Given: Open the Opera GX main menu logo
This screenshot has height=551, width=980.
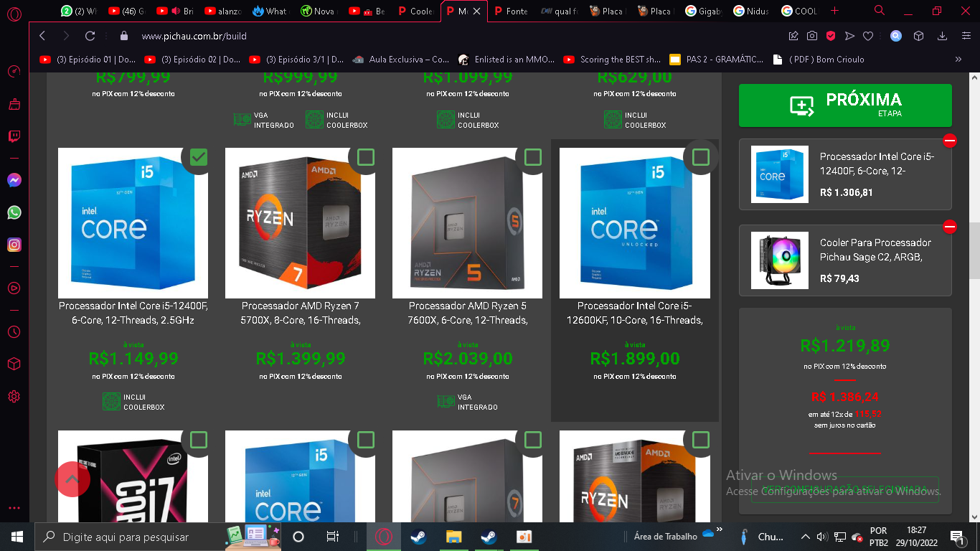Looking at the screenshot, I should [14, 13].
